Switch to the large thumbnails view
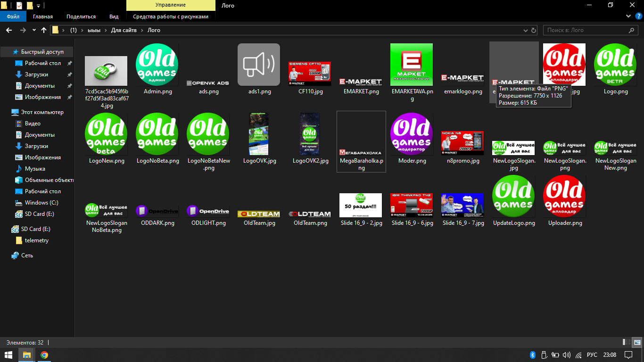The width and height of the screenshot is (644, 362). click(x=637, y=342)
